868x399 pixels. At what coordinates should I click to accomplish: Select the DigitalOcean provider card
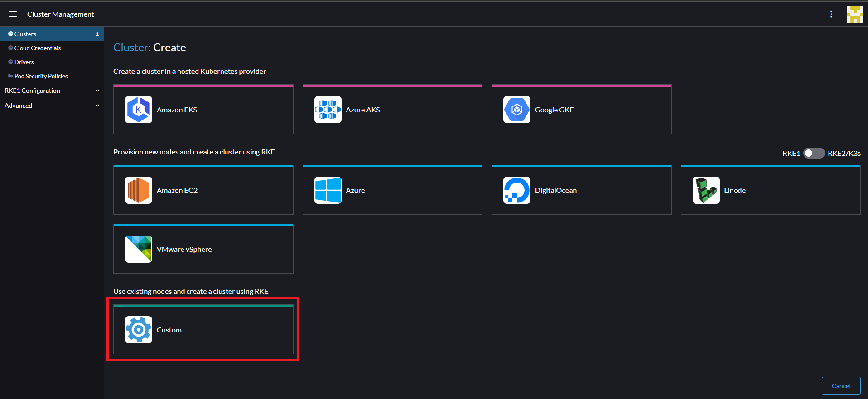(x=582, y=190)
